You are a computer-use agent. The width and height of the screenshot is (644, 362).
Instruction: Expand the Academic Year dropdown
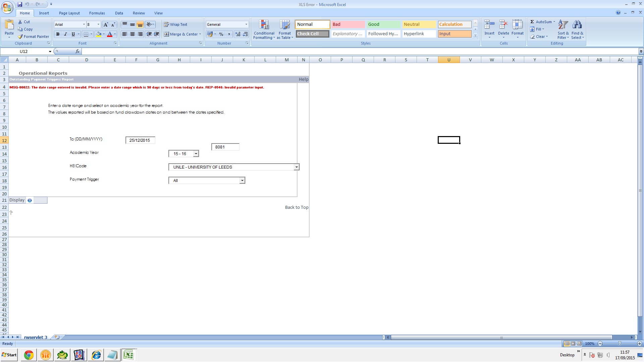point(196,154)
